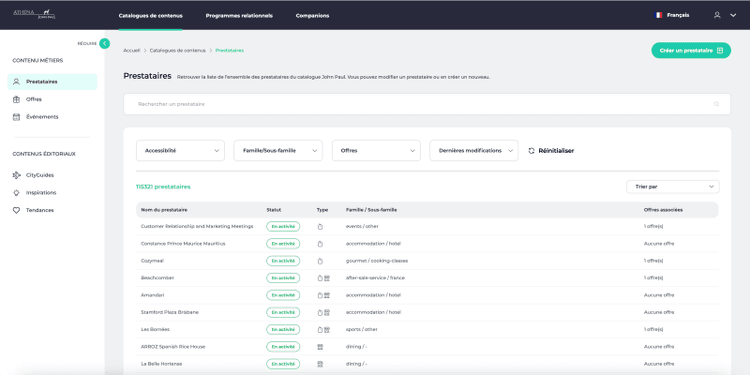Focus the Rechercher un prestataire search field
The height and width of the screenshot is (375, 750).
tap(427, 104)
